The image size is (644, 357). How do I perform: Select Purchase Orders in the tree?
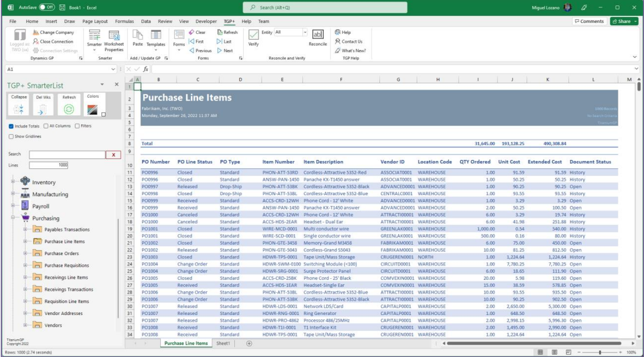coord(61,253)
